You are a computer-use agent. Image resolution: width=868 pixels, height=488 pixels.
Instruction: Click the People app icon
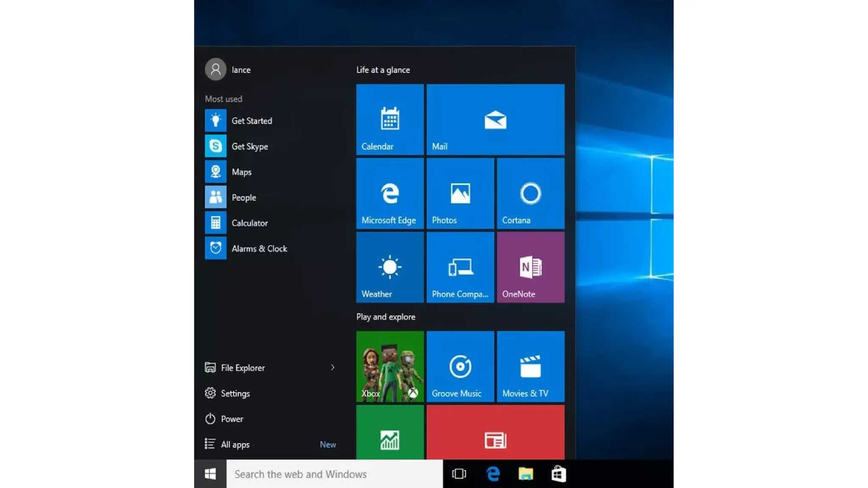[215, 197]
